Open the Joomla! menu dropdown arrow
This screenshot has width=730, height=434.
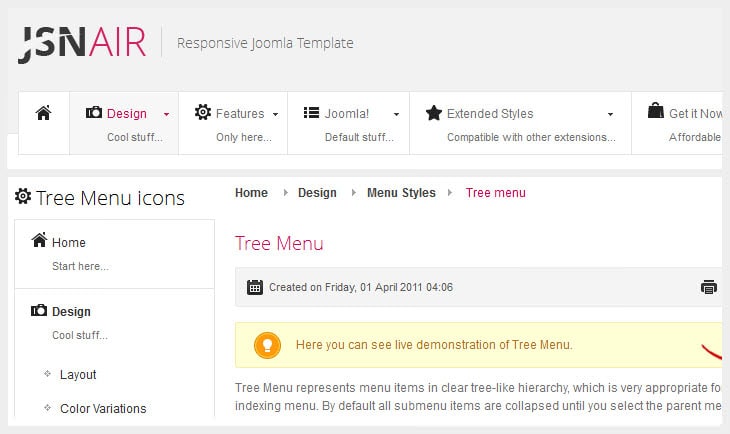(x=396, y=114)
